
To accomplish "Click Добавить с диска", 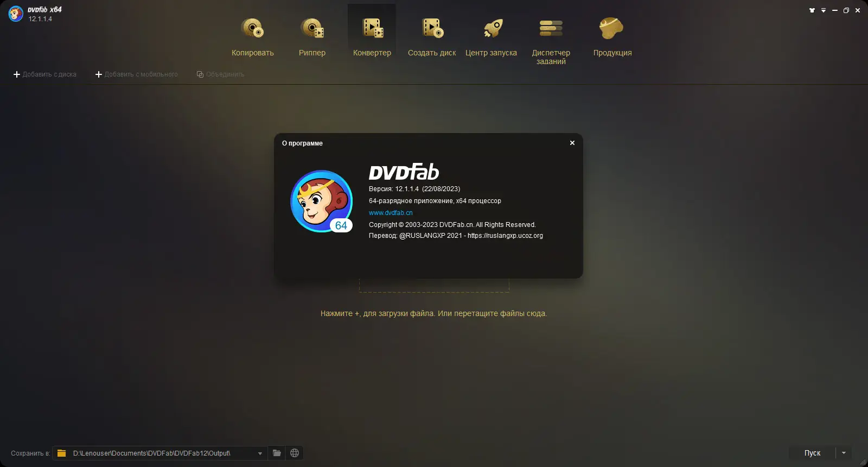I will click(x=45, y=74).
